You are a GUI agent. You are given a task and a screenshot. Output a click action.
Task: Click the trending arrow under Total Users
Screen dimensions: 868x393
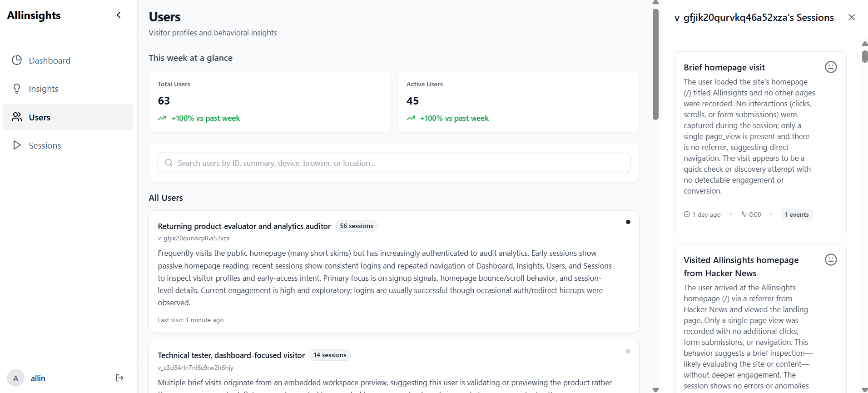pyautogui.click(x=162, y=118)
